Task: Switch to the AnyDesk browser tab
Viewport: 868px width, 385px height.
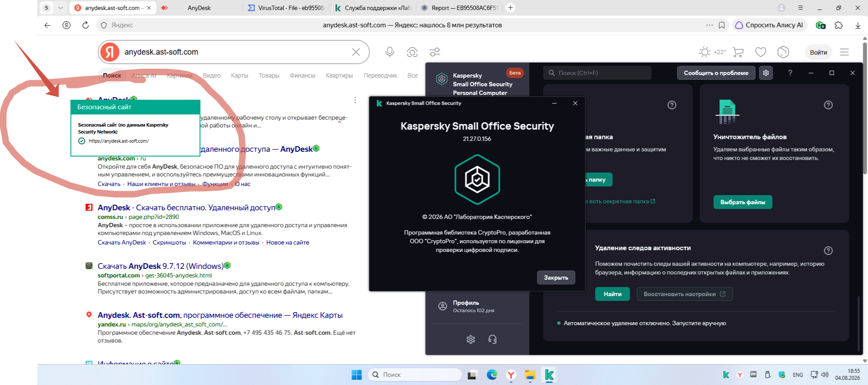Action: pos(199,8)
